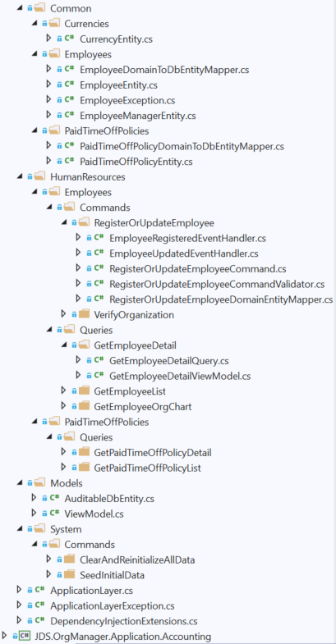Image resolution: width=336 pixels, height=644 pixels.
Task: Click the Common folder icon
Action: [x=40, y=8]
